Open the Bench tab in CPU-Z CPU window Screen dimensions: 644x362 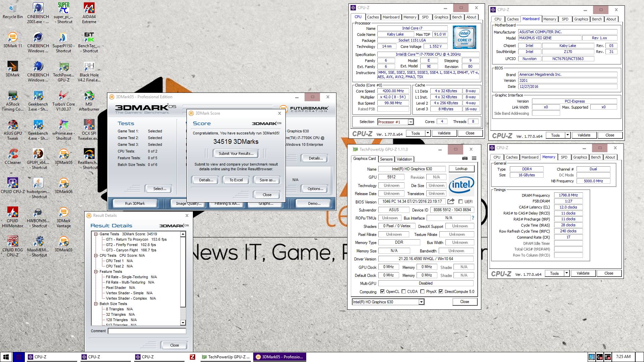pyautogui.click(x=457, y=17)
